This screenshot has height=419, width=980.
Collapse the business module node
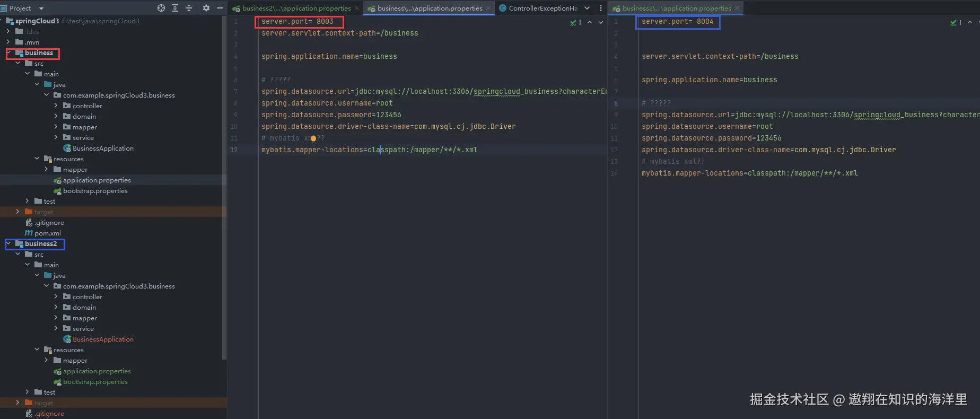(x=9, y=53)
